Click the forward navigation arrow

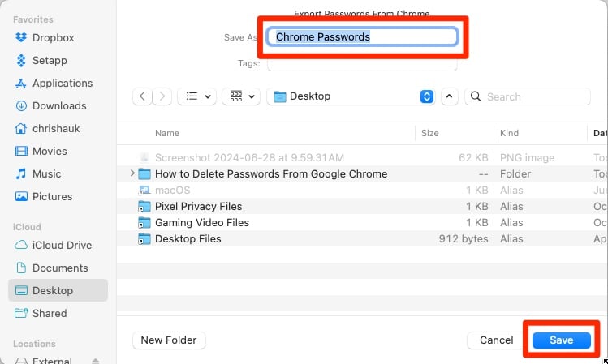pos(162,96)
